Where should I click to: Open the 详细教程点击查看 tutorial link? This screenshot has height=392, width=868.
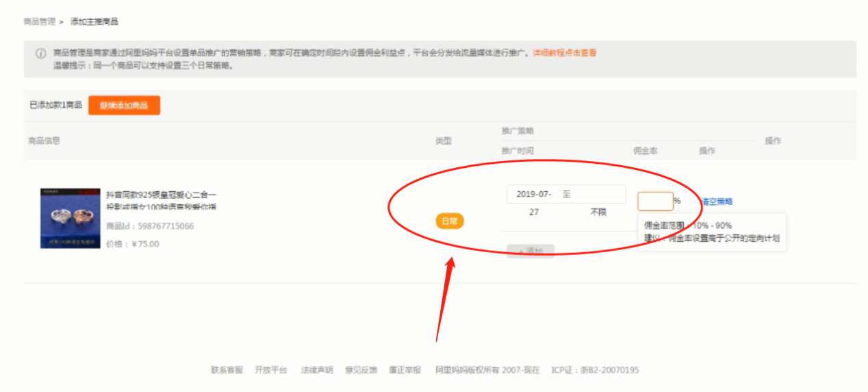point(564,53)
